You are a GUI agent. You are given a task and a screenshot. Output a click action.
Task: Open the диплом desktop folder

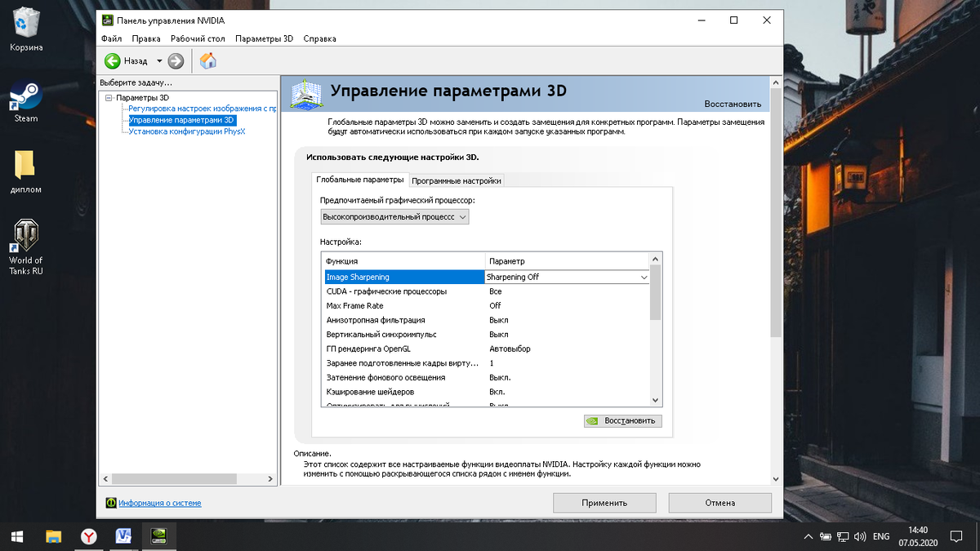[x=24, y=163]
